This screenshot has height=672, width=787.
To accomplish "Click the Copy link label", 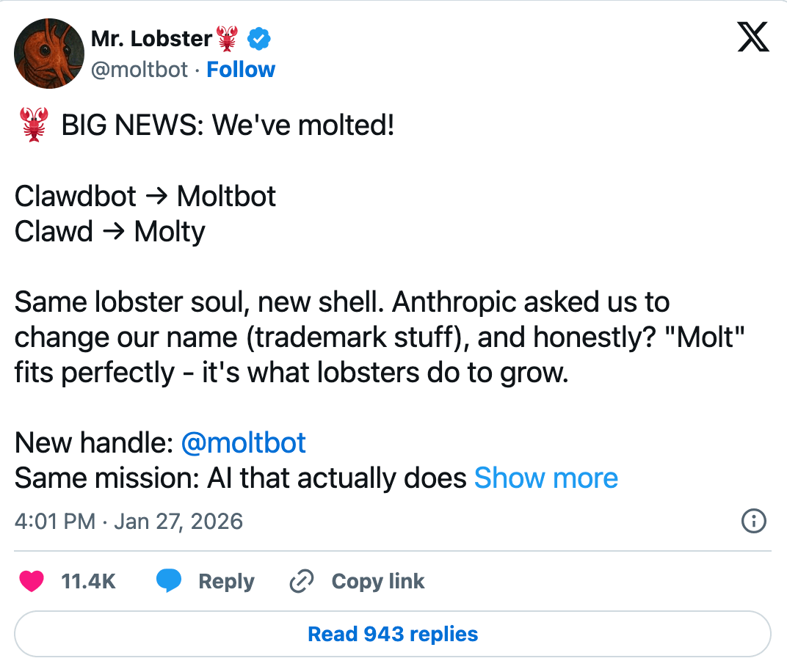I will click(x=378, y=580).
